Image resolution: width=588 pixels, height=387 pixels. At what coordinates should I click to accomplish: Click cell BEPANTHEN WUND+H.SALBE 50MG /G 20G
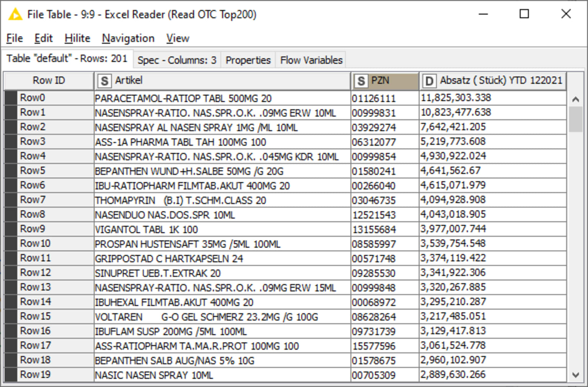[x=222, y=171]
